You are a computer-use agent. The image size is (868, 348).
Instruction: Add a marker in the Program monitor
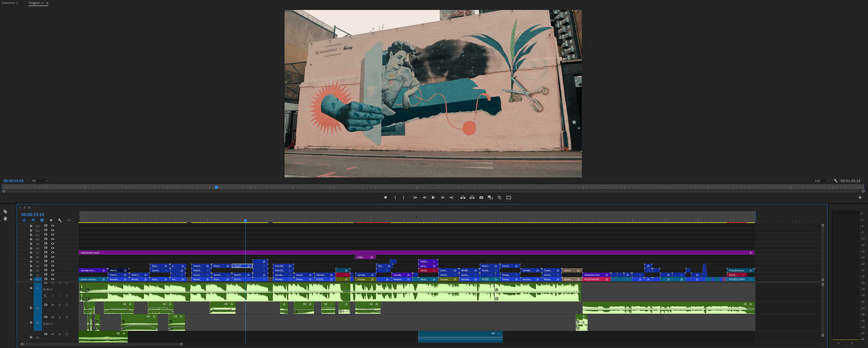(385, 197)
